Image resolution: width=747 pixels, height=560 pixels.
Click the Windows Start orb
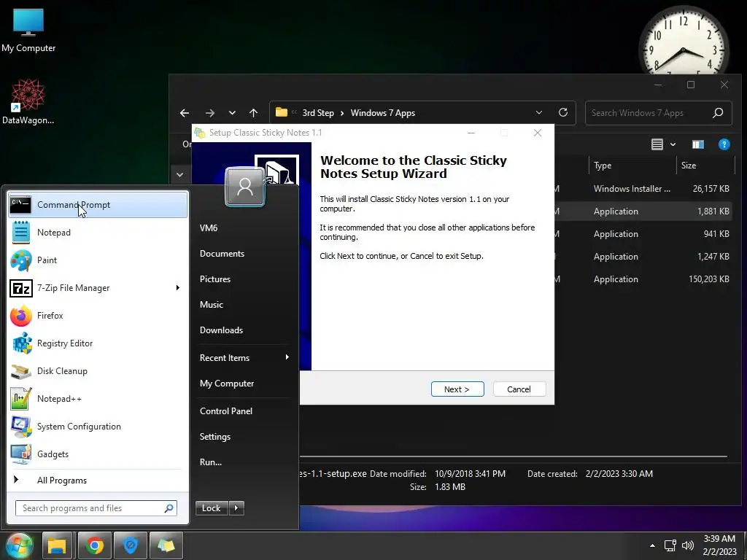[19, 545]
